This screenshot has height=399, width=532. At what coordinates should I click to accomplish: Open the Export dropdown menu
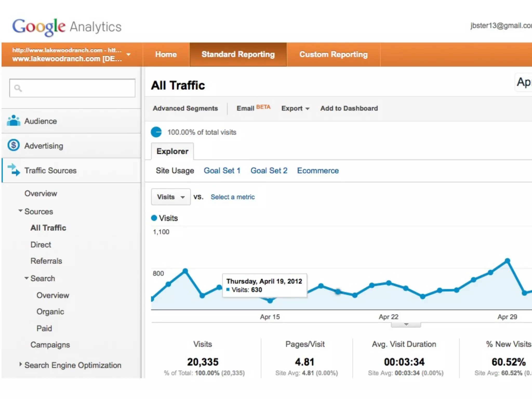295,108
